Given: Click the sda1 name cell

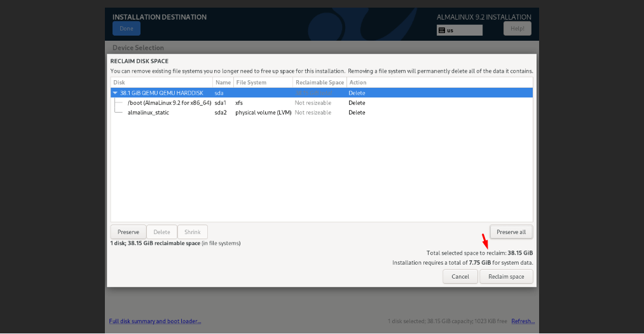Looking at the screenshot, I should (220, 102).
